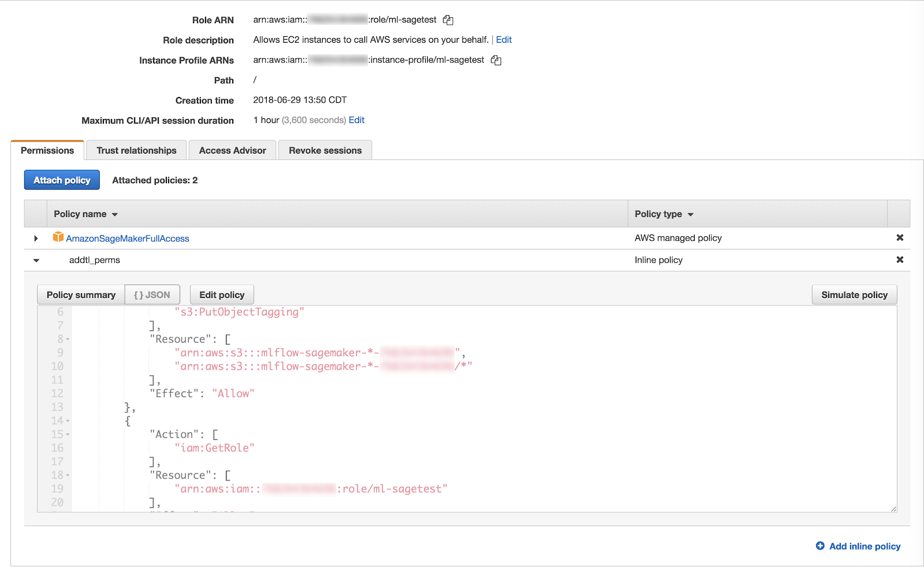Show the Policy summary view

[x=81, y=295]
